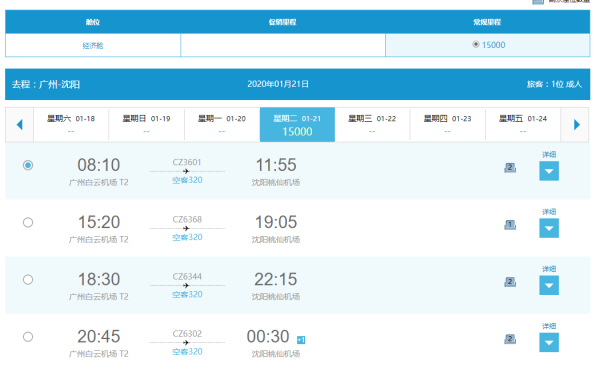Click seat availability icon for CZ6368
600x375 pixels.
pos(510,225)
